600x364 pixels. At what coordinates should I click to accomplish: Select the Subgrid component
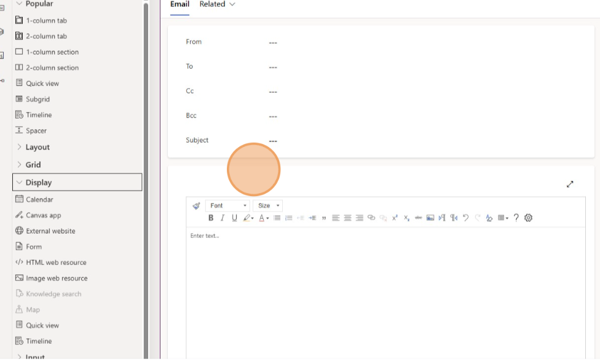pyautogui.click(x=32, y=99)
